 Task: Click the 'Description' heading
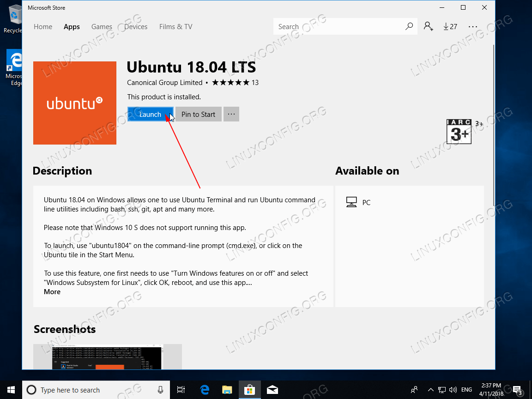tap(62, 171)
